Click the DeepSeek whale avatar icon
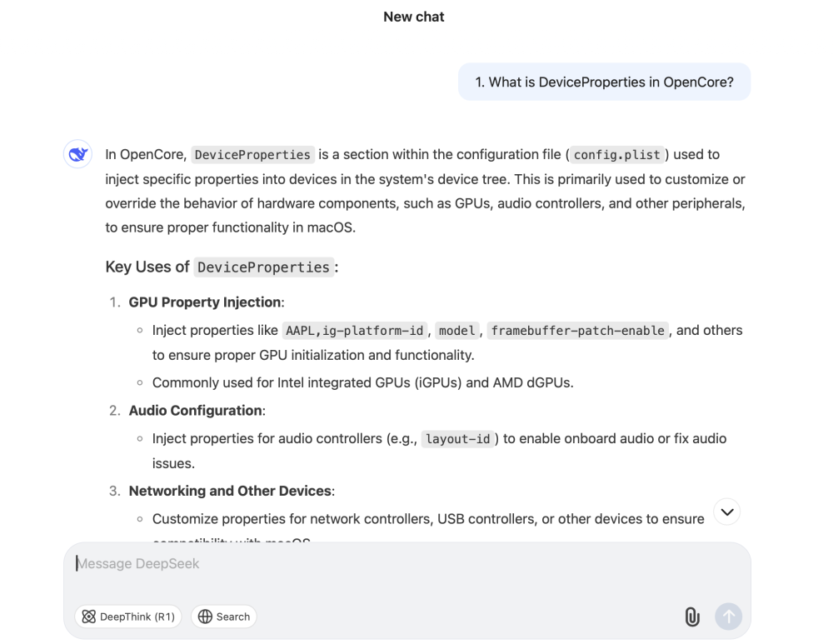The image size is (833, 644). point(78,154)
